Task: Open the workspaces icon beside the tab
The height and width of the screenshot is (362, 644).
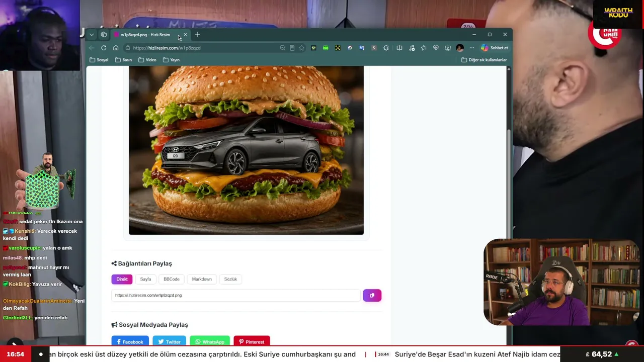Action: [x=104, y=35]
